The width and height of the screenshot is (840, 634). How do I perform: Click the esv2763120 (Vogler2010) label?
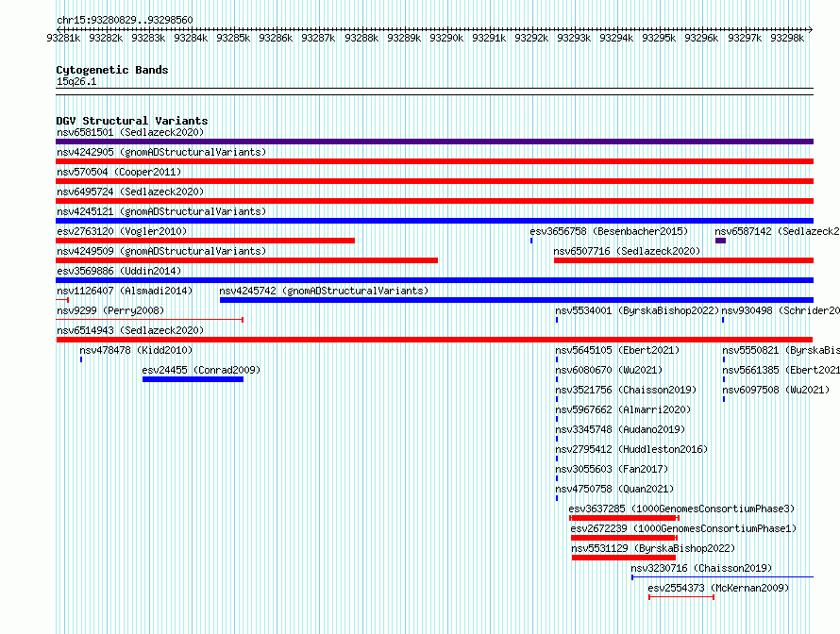click(x=122, y=231)
